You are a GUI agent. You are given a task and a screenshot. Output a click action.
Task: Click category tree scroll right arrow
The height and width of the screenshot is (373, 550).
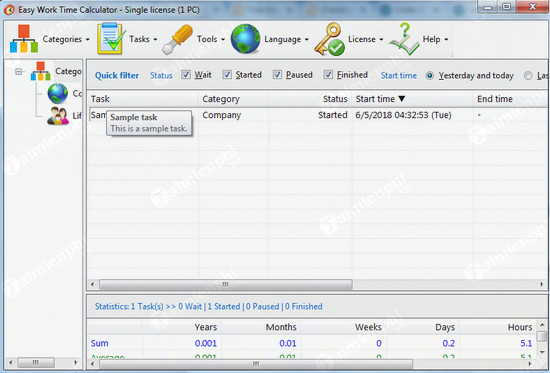pos(76,362)
